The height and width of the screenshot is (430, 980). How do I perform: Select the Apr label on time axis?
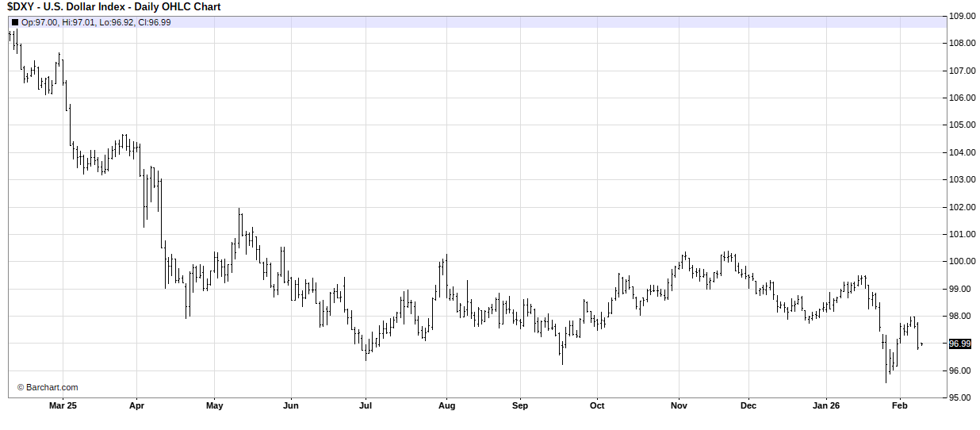point(136,405)
